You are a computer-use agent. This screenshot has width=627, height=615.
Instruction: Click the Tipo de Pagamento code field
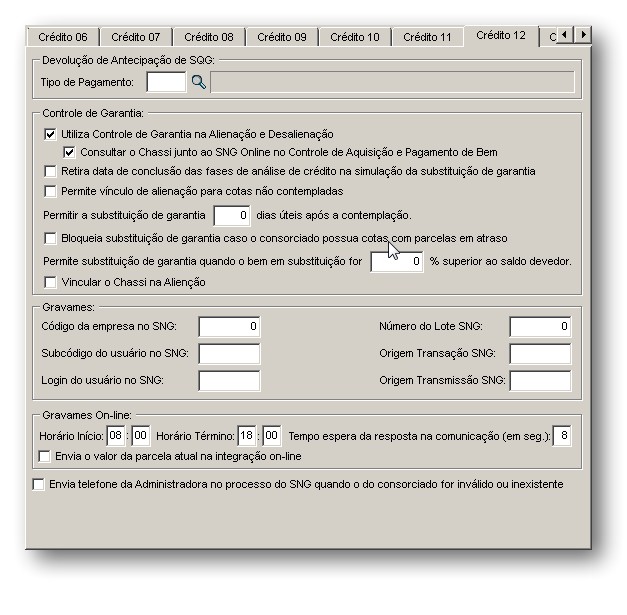point(166,82)
